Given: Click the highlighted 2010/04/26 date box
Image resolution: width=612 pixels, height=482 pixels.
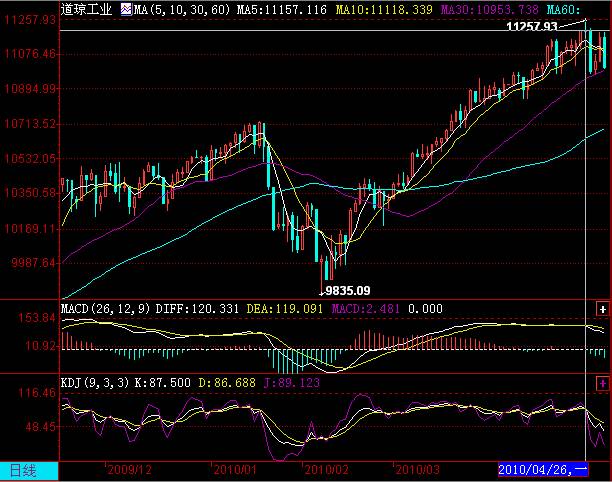Looking at the screenshot, I should coord(543,470).
